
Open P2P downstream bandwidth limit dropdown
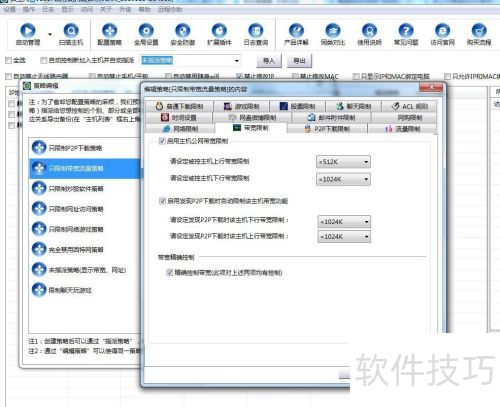344,222
